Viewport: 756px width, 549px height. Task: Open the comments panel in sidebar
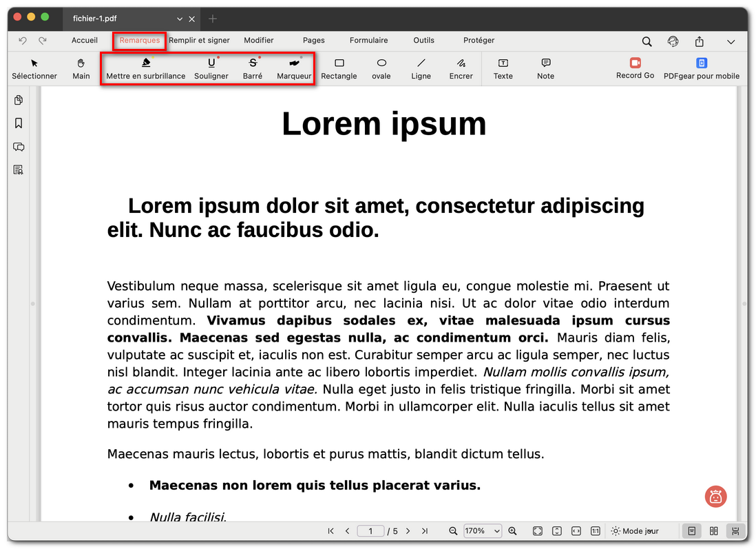pos(19,147)
